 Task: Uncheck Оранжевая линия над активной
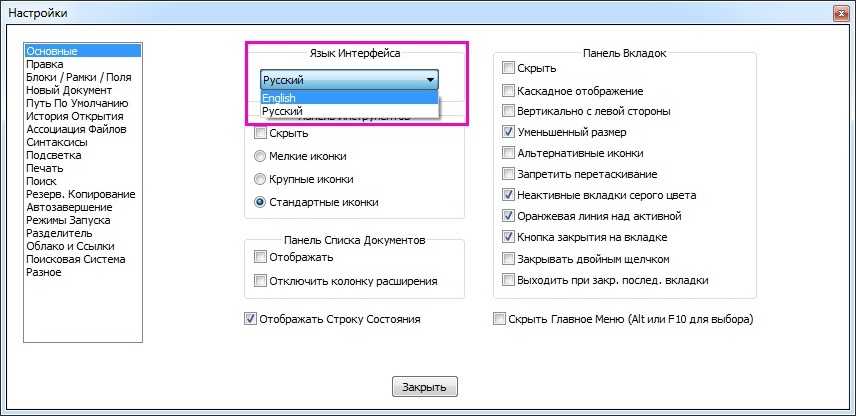509,216
